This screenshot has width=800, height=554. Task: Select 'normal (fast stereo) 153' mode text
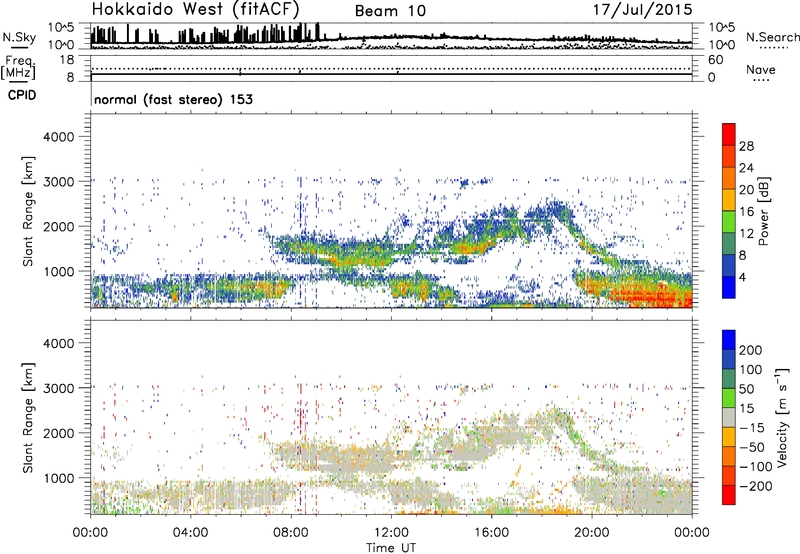pos(173,99)
